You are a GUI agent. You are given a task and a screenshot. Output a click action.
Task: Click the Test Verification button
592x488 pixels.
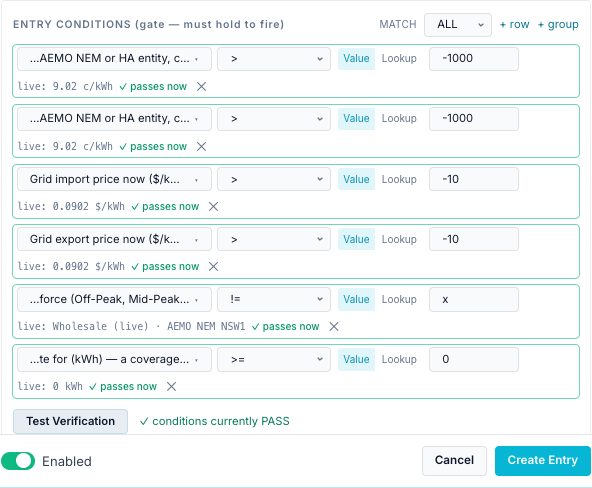[x=70, y=421]
